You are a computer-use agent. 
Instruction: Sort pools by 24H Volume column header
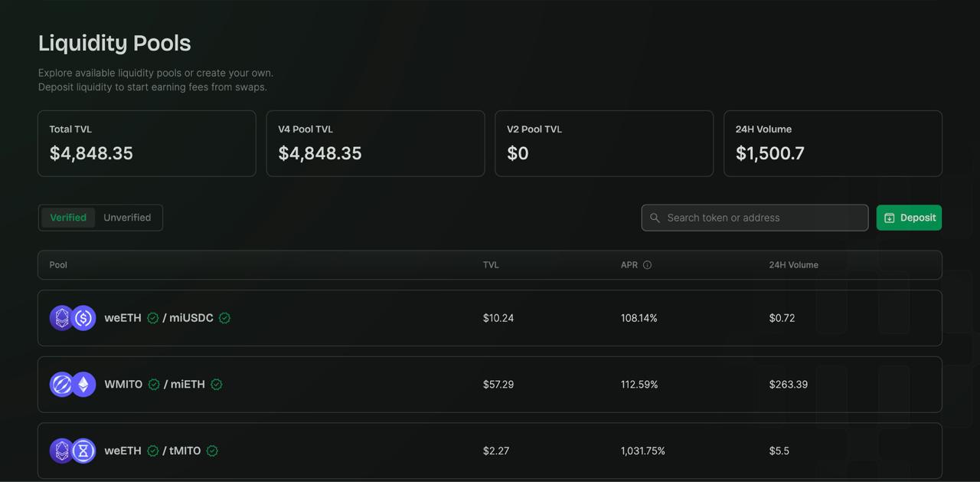(793, 265)
